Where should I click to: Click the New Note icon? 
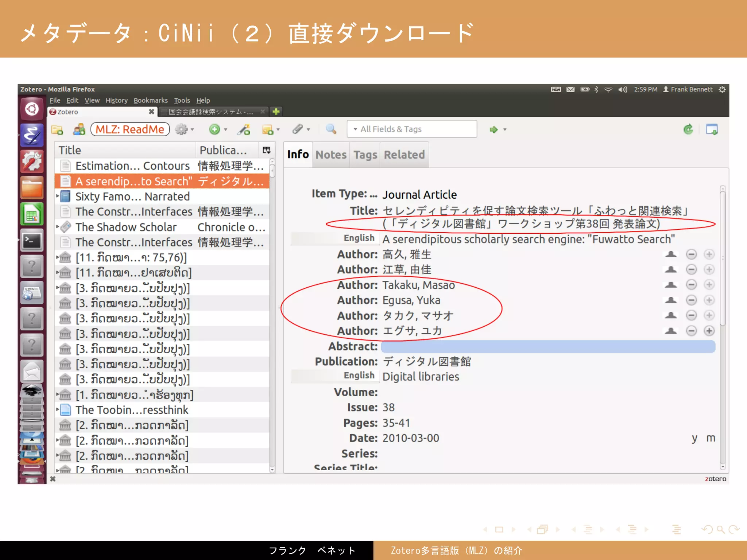[x=267, y=129]
